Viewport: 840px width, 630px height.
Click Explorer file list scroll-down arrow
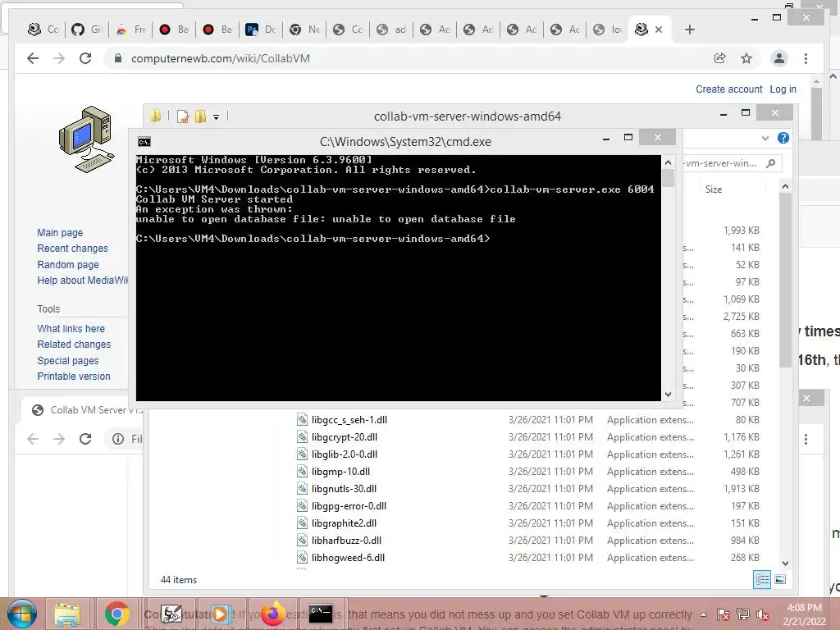[x=785, y=563]
